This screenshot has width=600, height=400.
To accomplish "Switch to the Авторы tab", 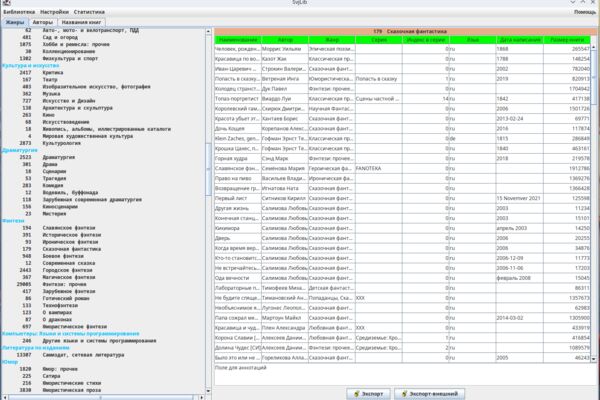I will coord(42,22).
